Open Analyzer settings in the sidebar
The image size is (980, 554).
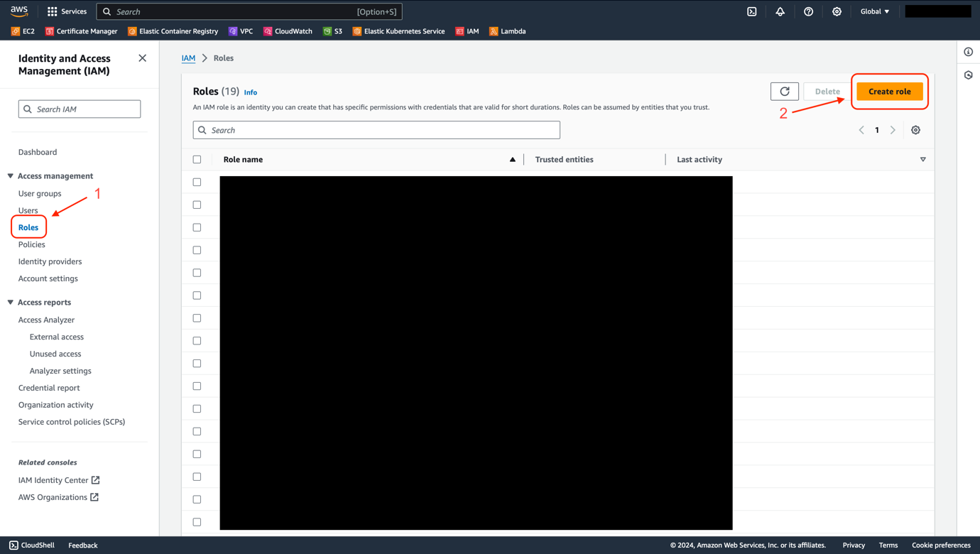(x=60, y=371)
